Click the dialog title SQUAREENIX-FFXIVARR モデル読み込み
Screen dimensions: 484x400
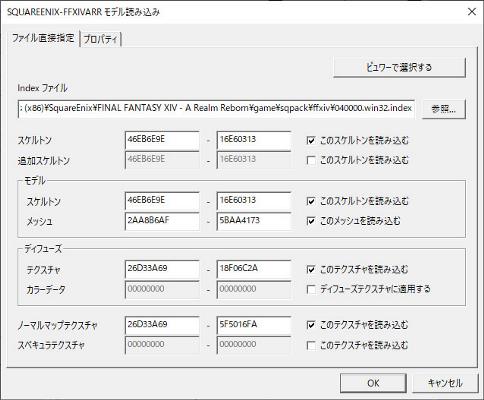pos(83,12)
